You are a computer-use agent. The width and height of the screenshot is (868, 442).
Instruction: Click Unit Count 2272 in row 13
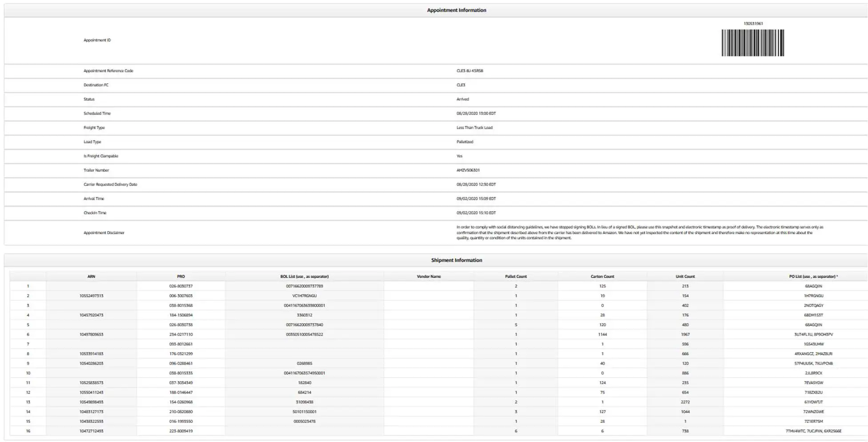(685, 402)
